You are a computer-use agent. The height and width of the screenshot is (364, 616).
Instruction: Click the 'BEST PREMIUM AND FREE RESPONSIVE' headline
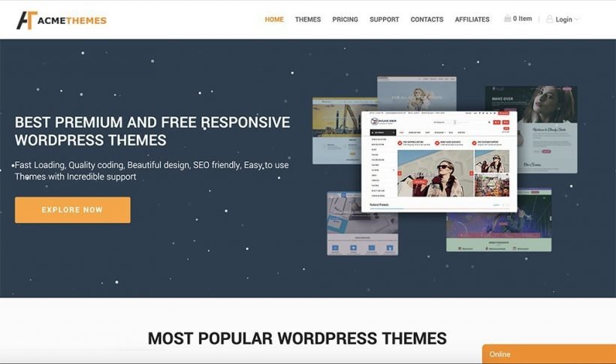point(152,122)
